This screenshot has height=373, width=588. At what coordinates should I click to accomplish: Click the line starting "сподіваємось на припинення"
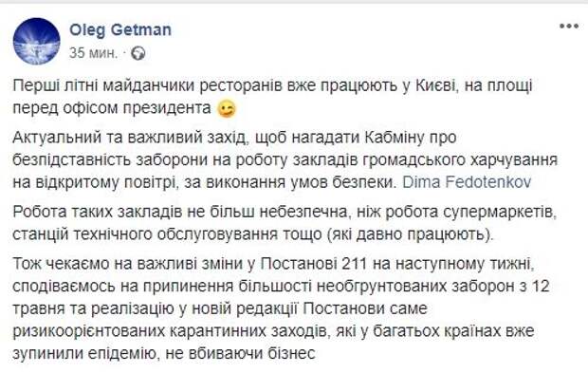282,287
